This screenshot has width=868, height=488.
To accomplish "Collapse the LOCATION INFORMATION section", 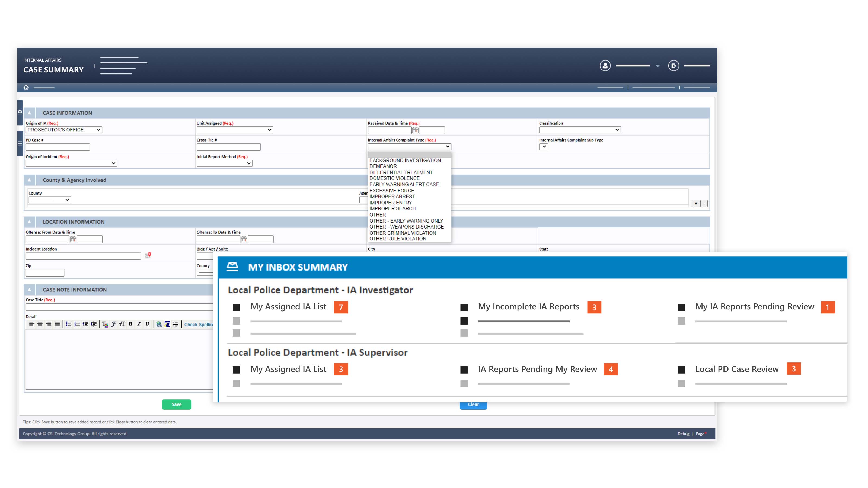I will pos(29,222).
